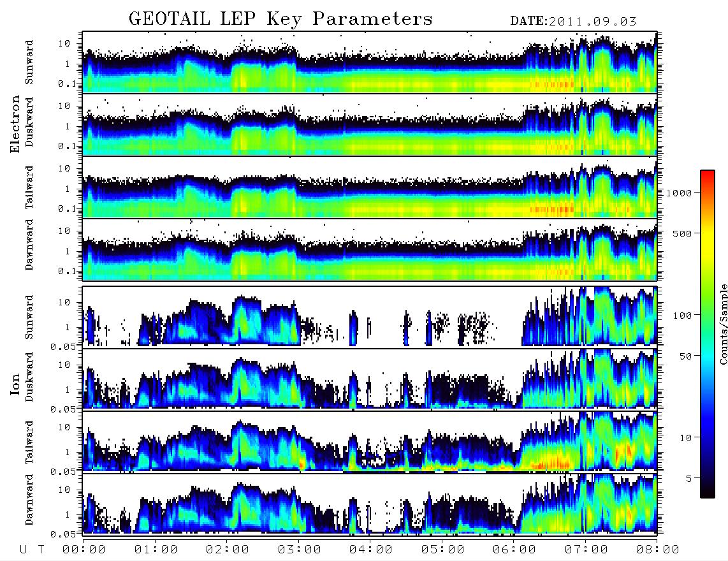
Task: Click the 05:00 time axis label
Action: click(x=442, y=550)
